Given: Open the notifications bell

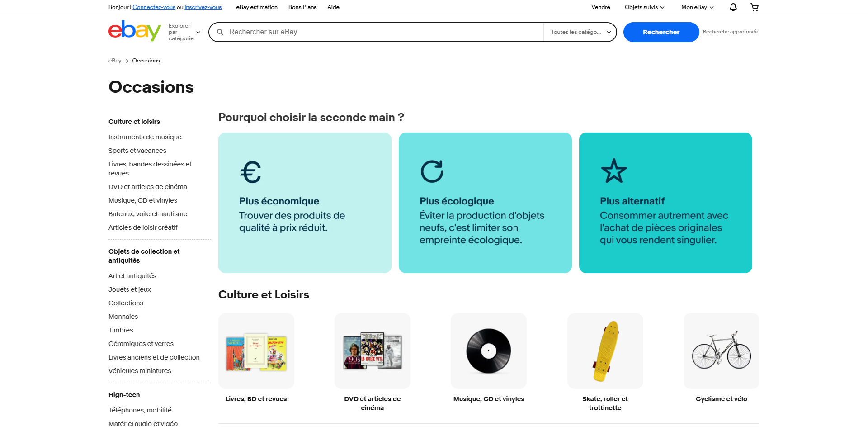Looking at the screenshot, I should click(x=733, y=7).
